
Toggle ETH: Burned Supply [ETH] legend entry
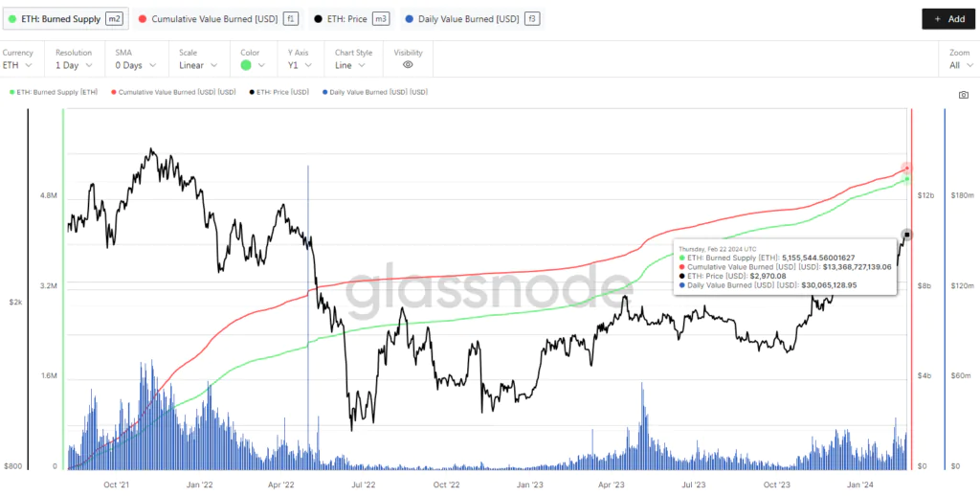[x=55, y=92]
